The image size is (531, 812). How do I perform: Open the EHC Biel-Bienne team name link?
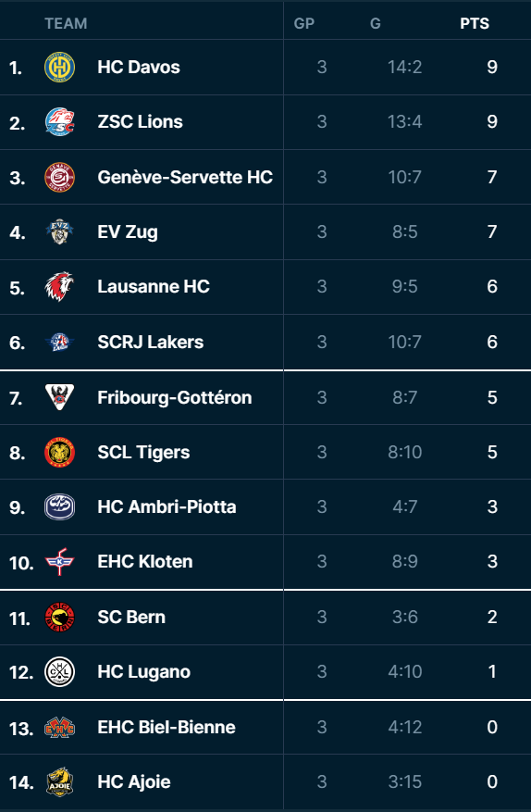167,727
